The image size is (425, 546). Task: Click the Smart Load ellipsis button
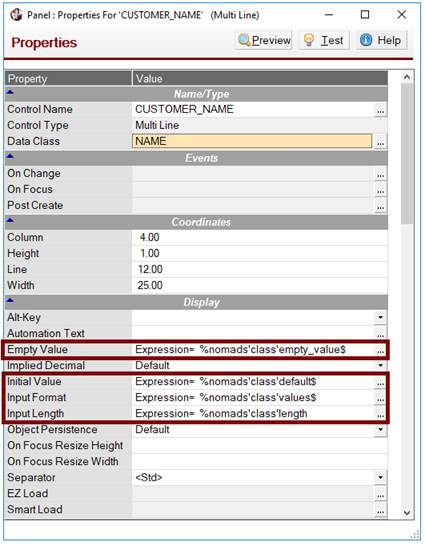click(380, 510)
